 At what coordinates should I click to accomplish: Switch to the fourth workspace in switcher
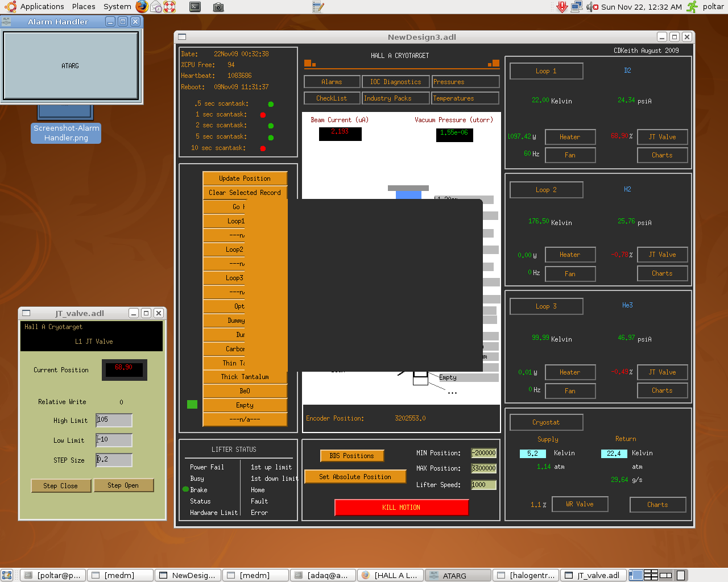tap(681, 575)
